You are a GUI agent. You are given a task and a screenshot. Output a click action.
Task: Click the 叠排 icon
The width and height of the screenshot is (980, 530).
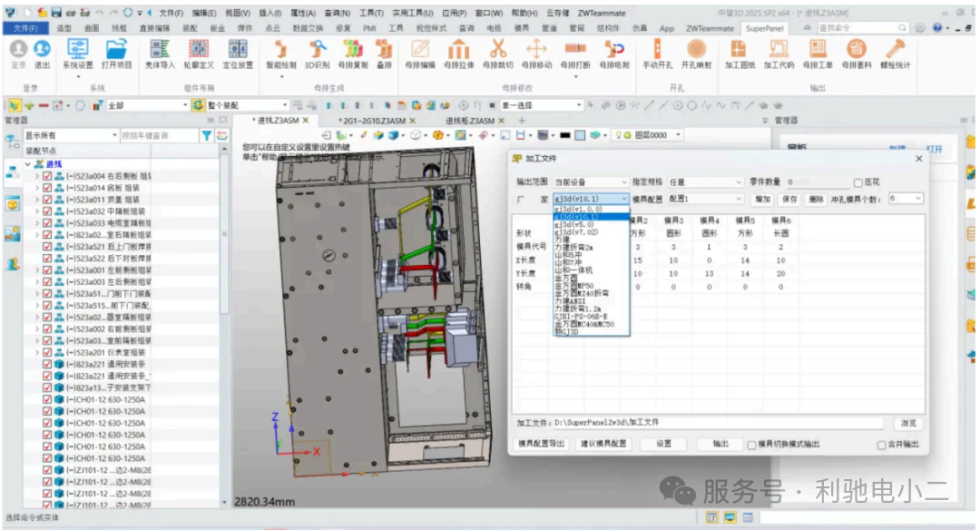[x=384, y=54]
